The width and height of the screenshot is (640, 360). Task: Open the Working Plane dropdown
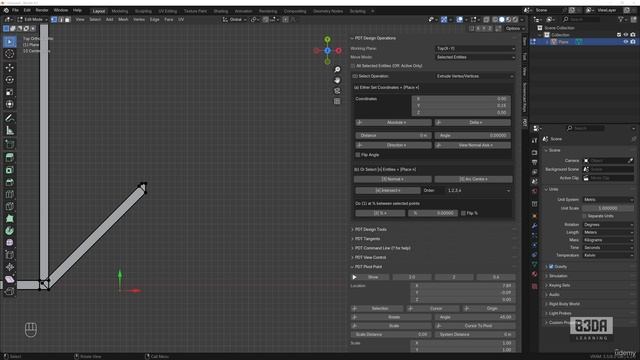[x=476, y=49]
